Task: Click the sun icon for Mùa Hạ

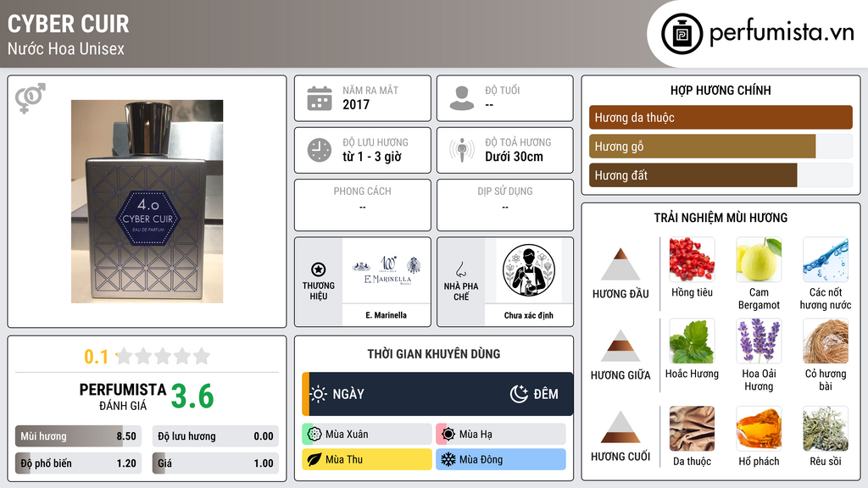Action: pyautogui.click(x=448, y=434)
